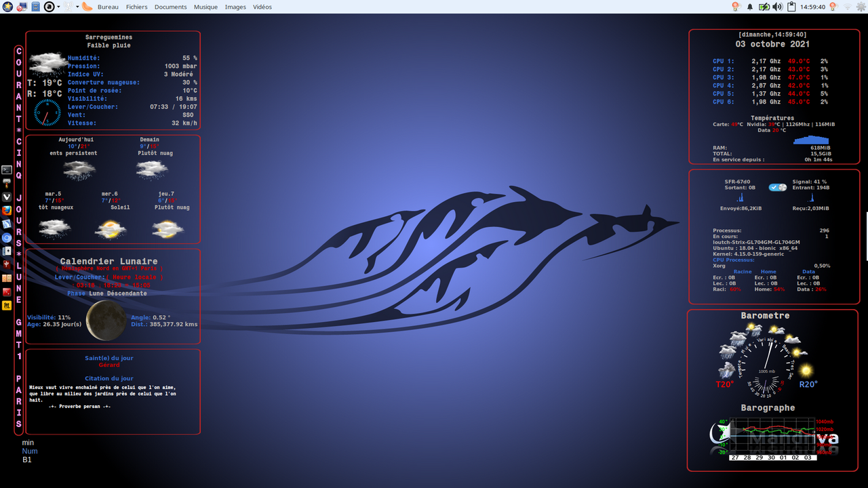
Task: Click the lightbulb icon right of clock
Action: 833,7
